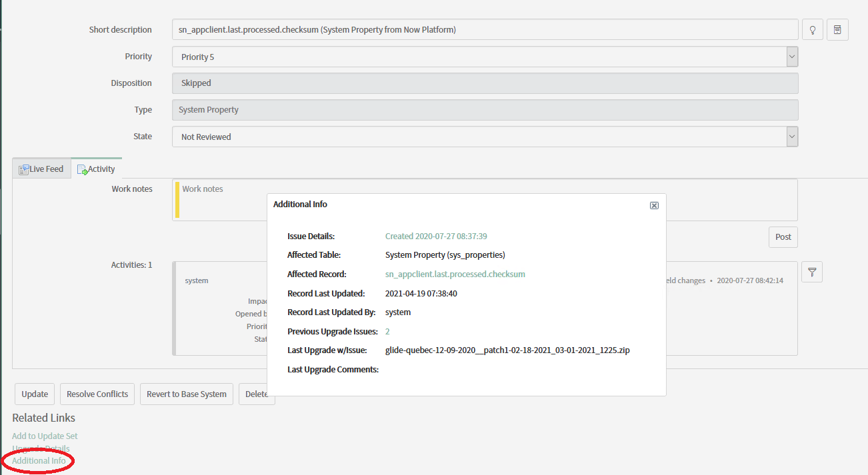Click the Live Feed tab icon

coord(23,169)
